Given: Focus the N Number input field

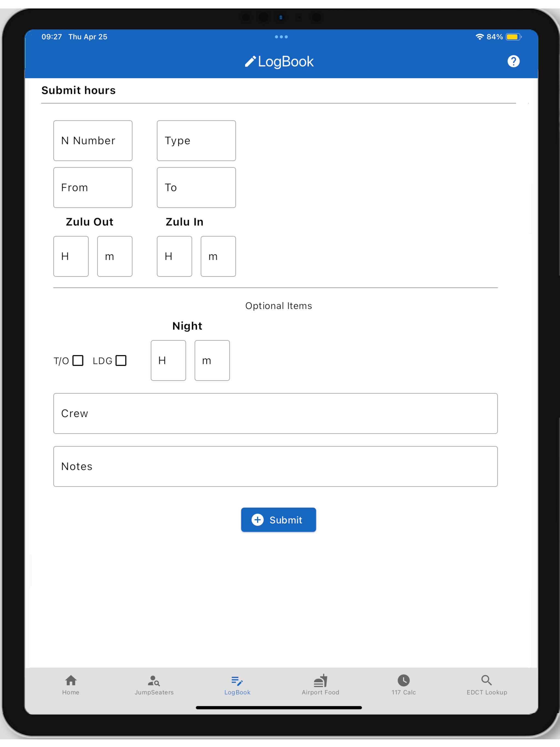Looking at the screenshot, I should tap(93, 141).
